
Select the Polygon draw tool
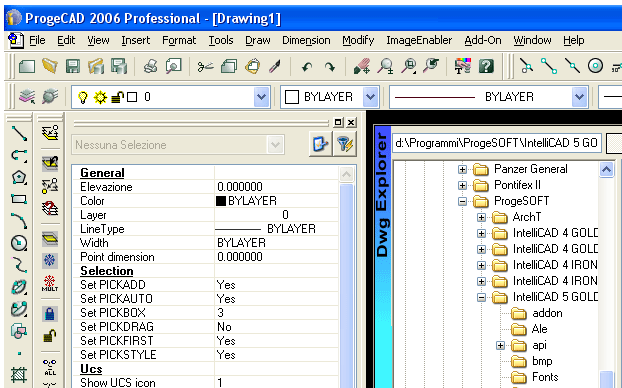click(x=19, y=177)
